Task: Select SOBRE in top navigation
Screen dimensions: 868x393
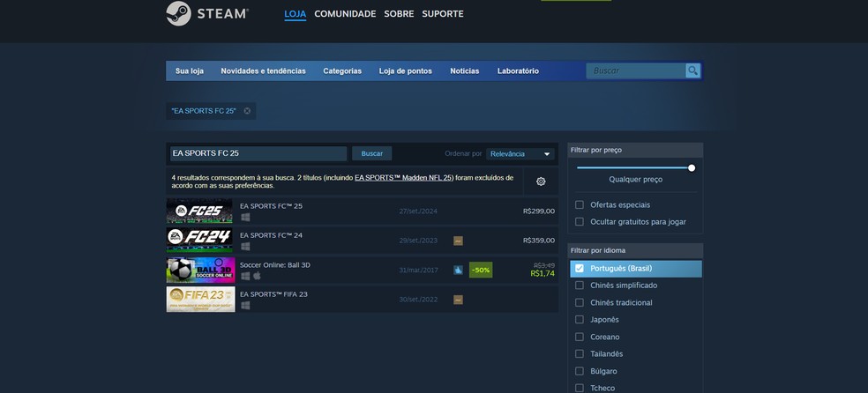Action: pyautogui.click(x=399, y=14)
